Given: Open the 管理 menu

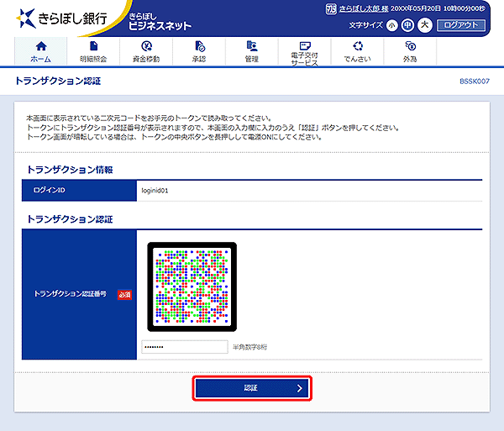Looking at the screenshot, I should tap(252, 51).
